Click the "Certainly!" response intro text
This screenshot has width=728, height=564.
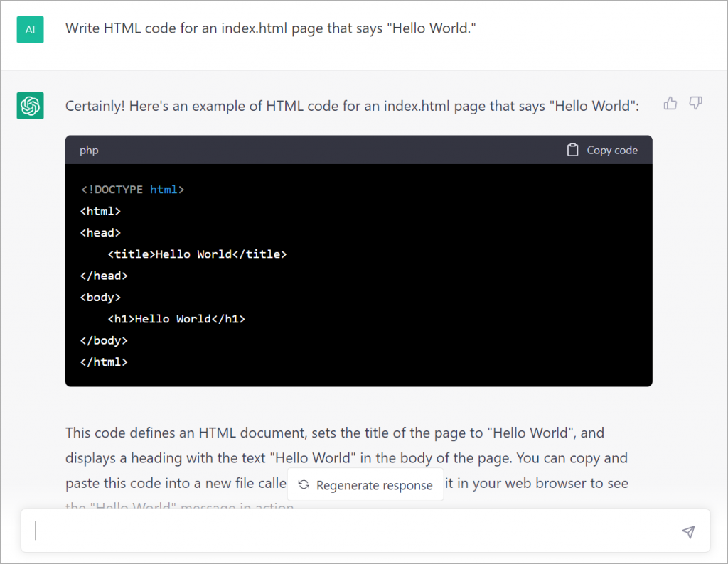click(x=352, y=106)
